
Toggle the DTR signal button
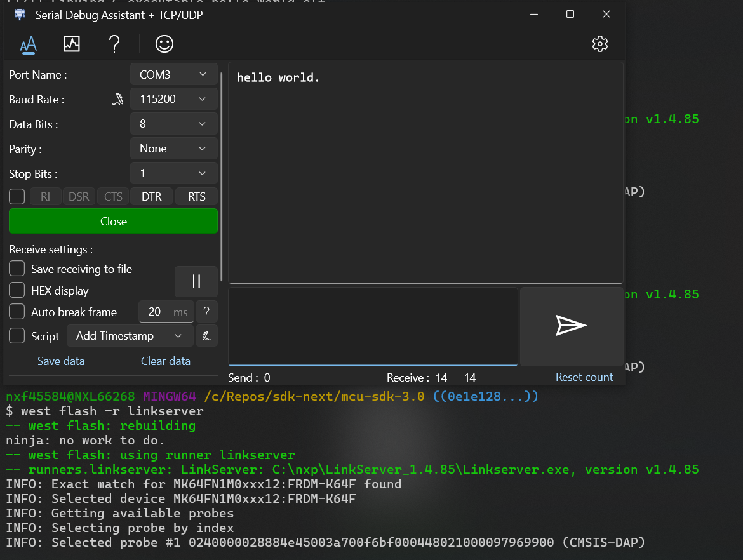pos(152,197)
